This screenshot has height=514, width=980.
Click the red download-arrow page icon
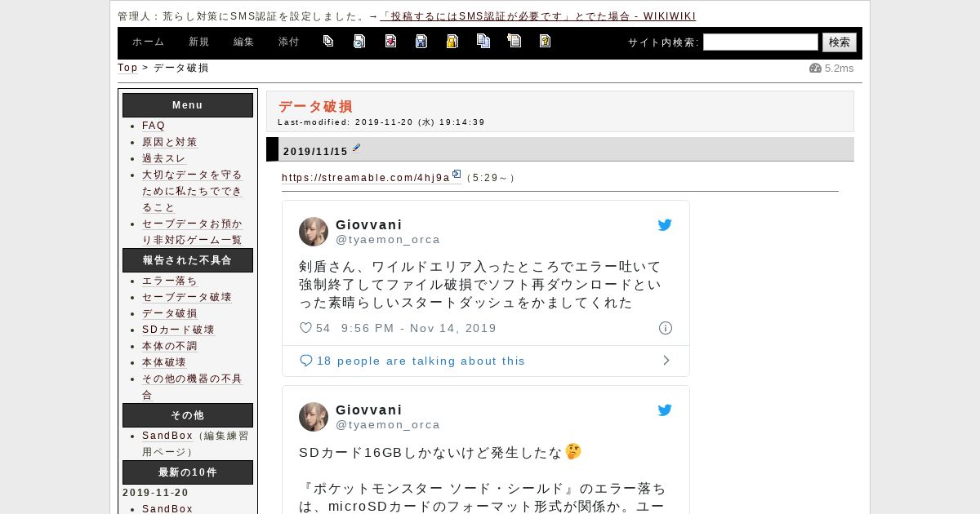[x=390, y=41]
